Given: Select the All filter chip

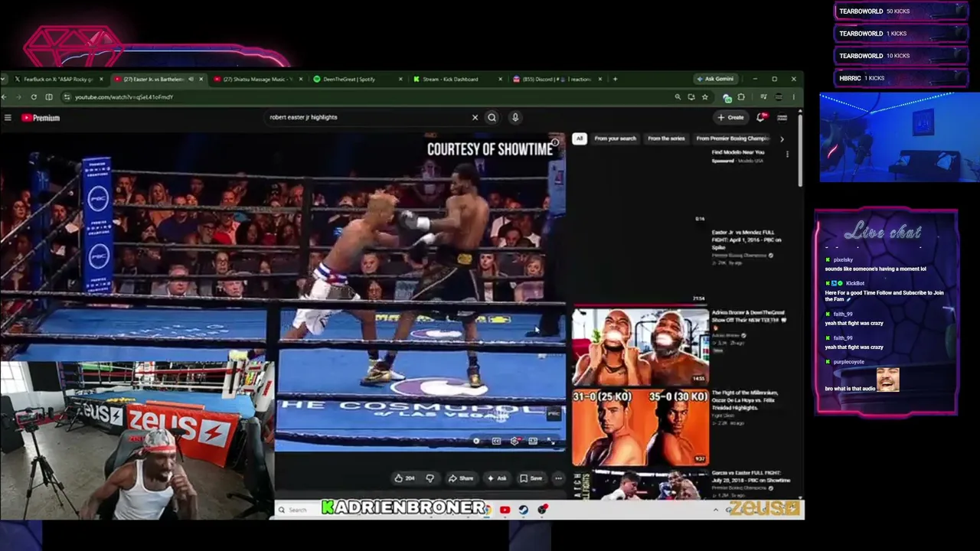Looking at the screenshot, I should pos(580,139).
